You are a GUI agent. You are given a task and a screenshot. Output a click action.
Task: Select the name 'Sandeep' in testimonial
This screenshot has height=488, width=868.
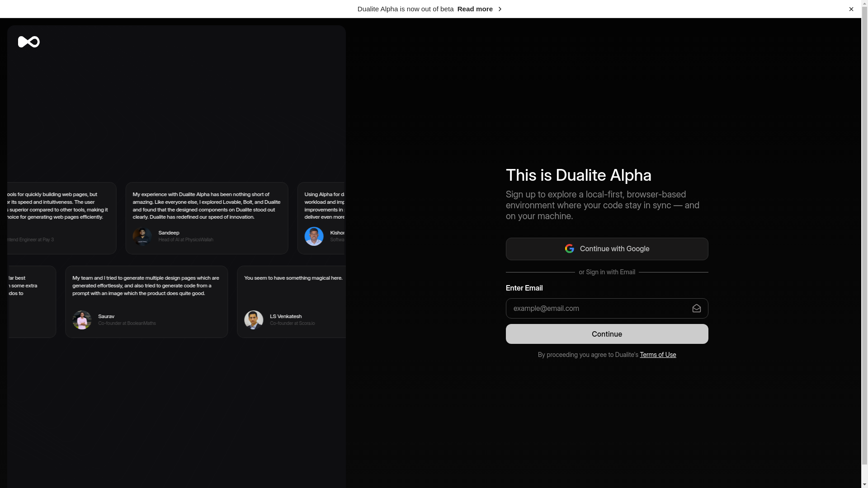tap(169, 233)
